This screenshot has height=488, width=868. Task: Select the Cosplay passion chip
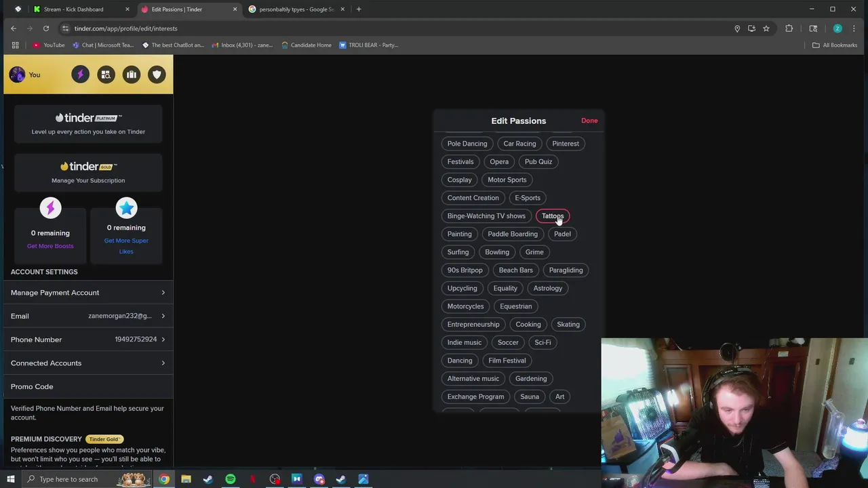coord(459,180)
